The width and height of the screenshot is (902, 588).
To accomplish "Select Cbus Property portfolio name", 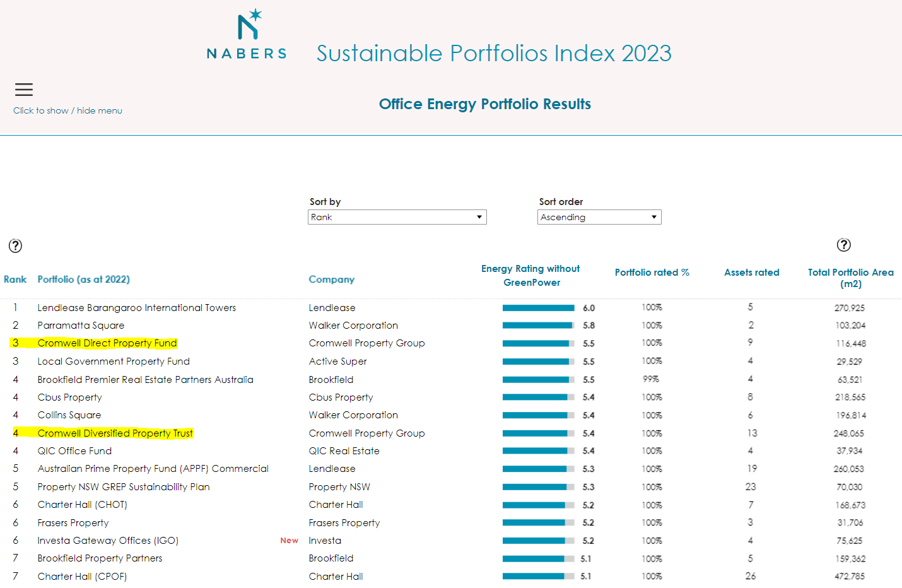I will pyautogui.click(x=70, y=397).
